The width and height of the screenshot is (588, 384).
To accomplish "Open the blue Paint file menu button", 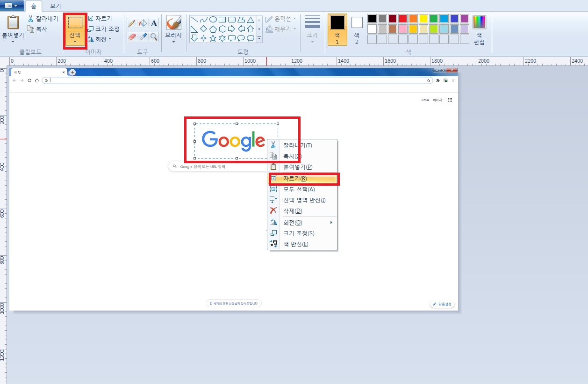I will tap(12, 5).
